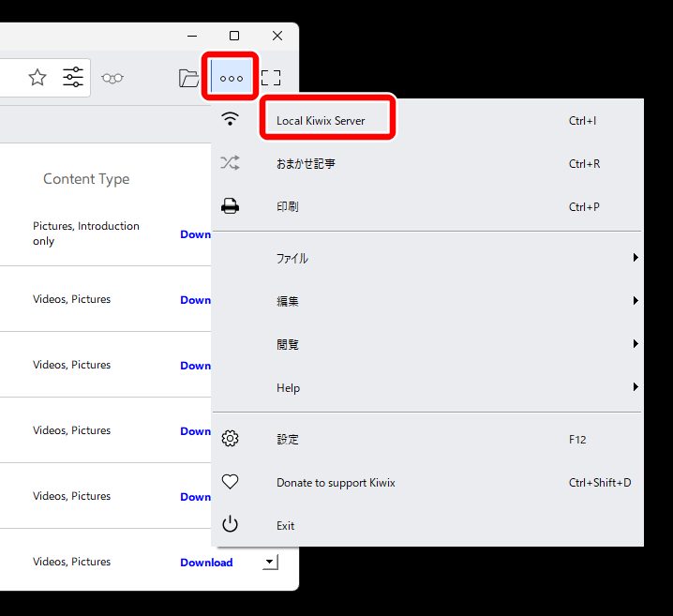Viewport: 673px width, 616px height.
Task: Open the Help submenu
Action: click(288, 387)
